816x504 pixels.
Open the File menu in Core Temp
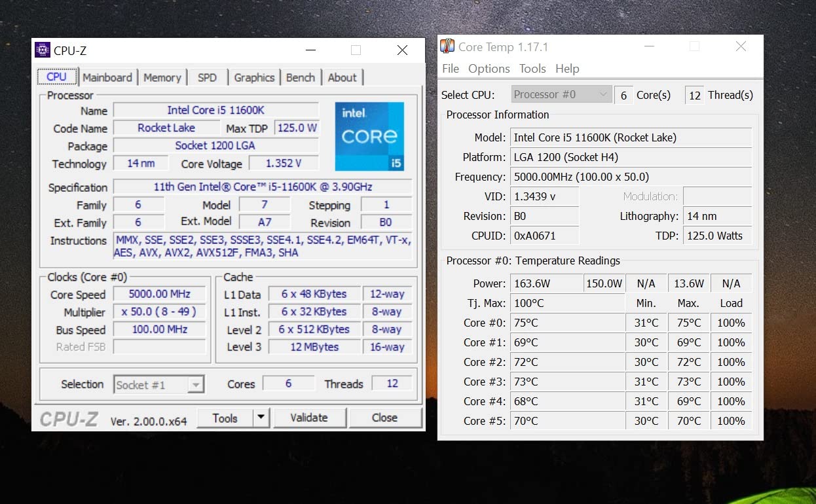(451, 69)
